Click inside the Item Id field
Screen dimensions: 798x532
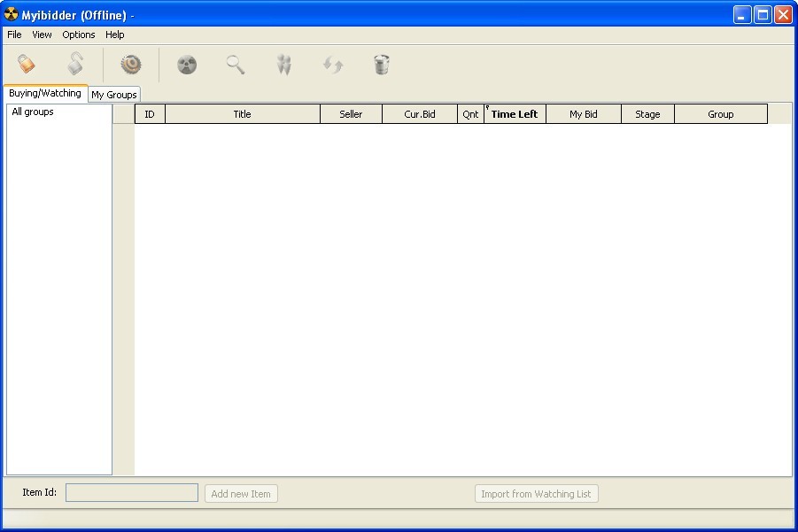click(x=131, y=492)
